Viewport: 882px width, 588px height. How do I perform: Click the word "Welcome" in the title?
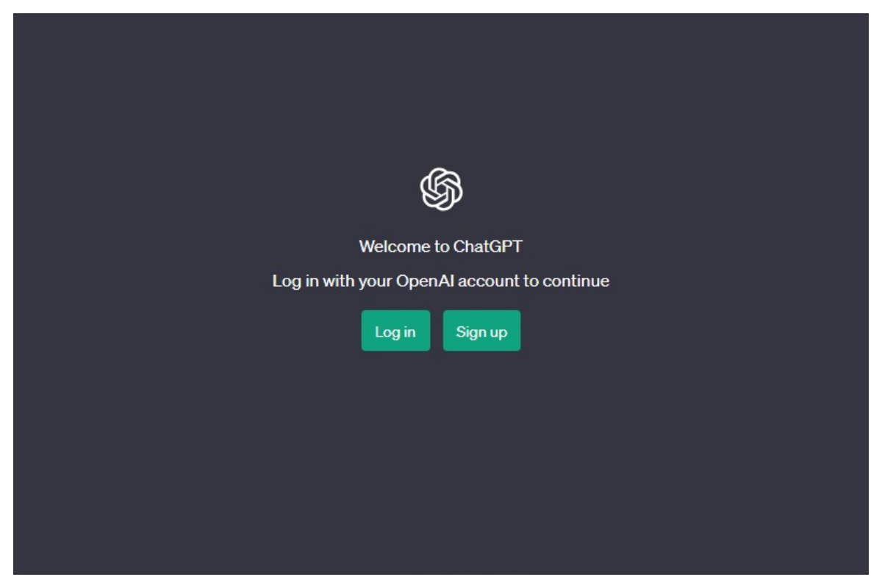click(394, 247)
